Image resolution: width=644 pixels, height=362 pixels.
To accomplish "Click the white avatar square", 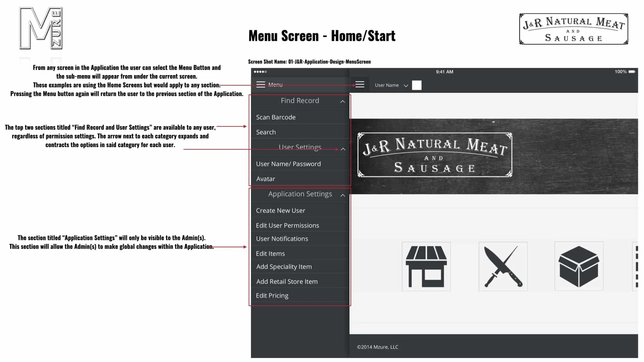I will click(417, 85).
